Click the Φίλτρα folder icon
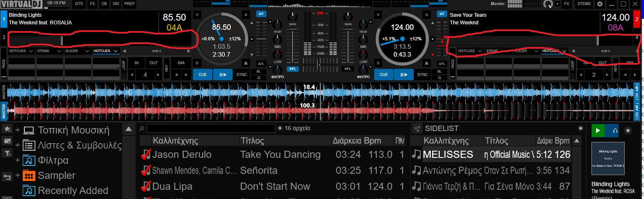The width and height of the screenshot is (644, 199). tap(29, 160)
